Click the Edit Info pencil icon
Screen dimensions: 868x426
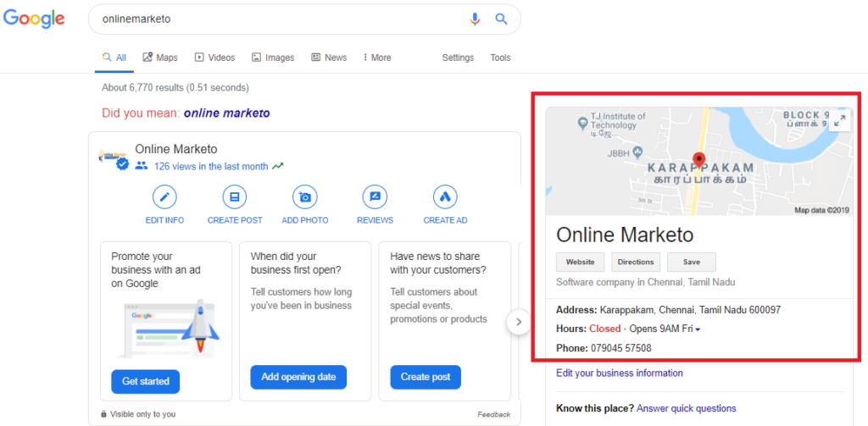click(x=164, y=197)
